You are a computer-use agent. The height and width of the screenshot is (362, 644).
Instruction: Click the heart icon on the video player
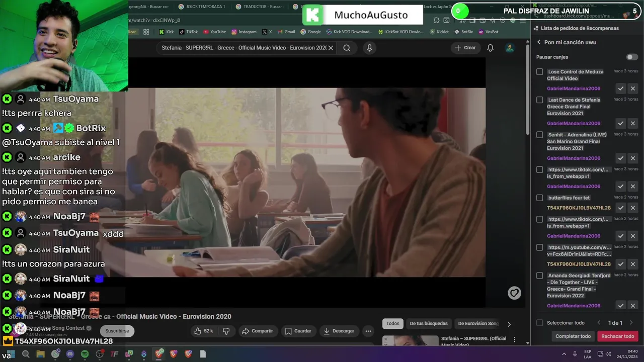coord(514,293)
